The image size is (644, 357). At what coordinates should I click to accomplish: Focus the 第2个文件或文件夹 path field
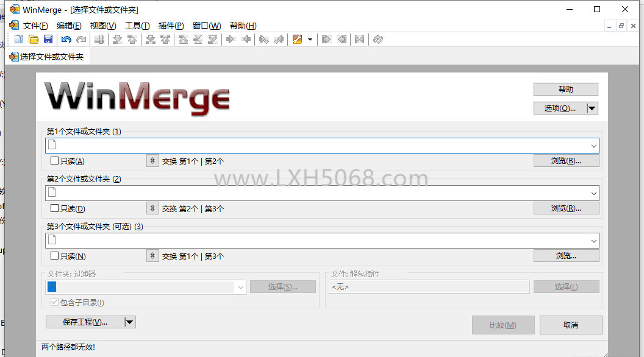(322, 193)
